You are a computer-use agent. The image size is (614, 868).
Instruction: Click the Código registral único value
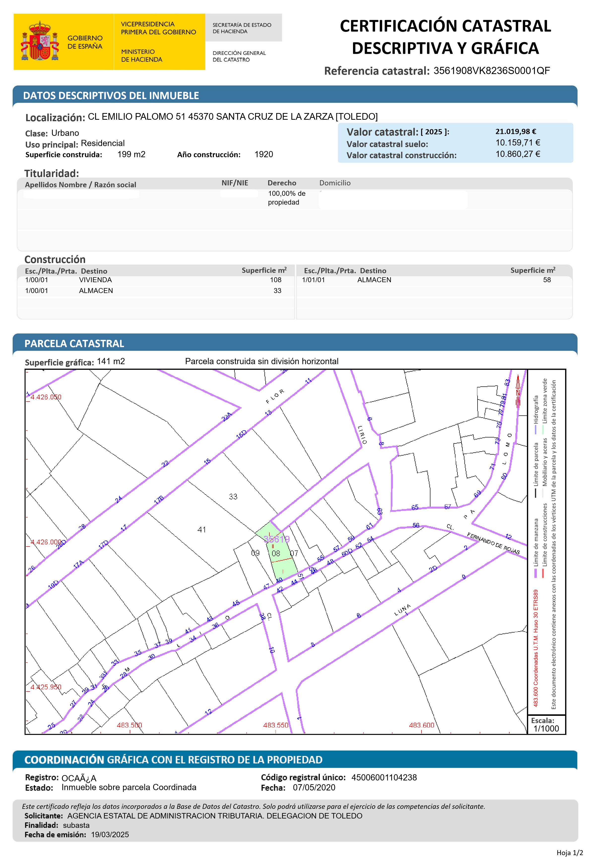[x=384, y=777]
